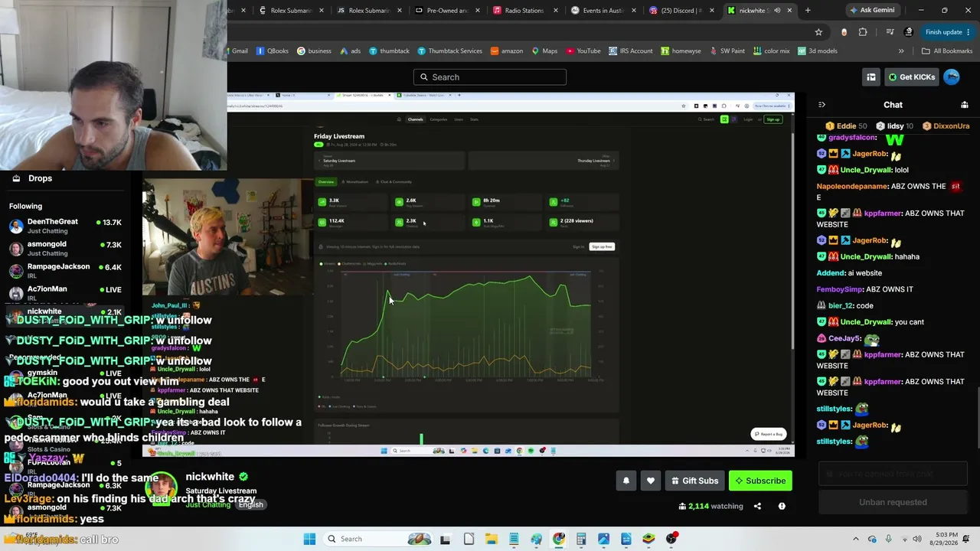This screenshot has width=980, height=551.
Task: Click the notification bell icon under the stream
Action: 626,481
